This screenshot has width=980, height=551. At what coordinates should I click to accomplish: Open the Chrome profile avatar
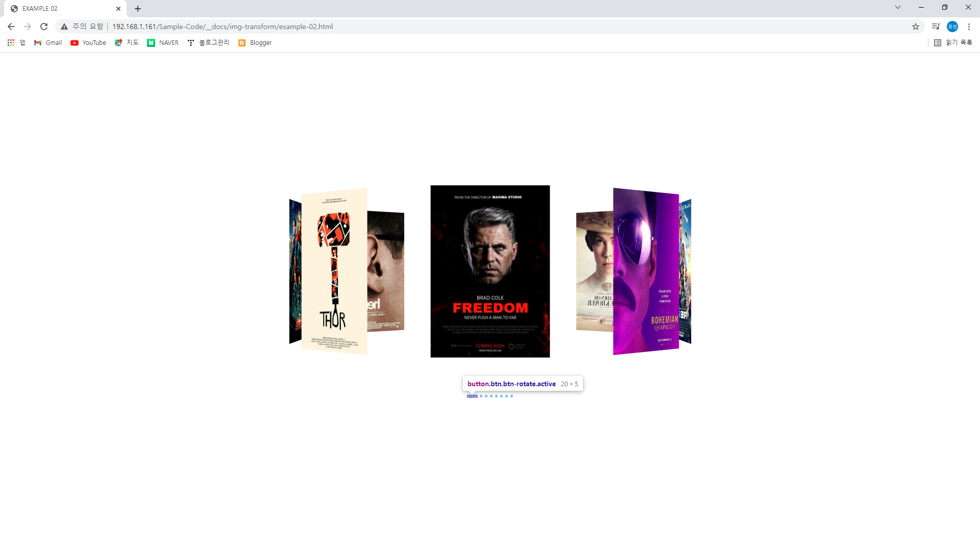pos(952,27)
